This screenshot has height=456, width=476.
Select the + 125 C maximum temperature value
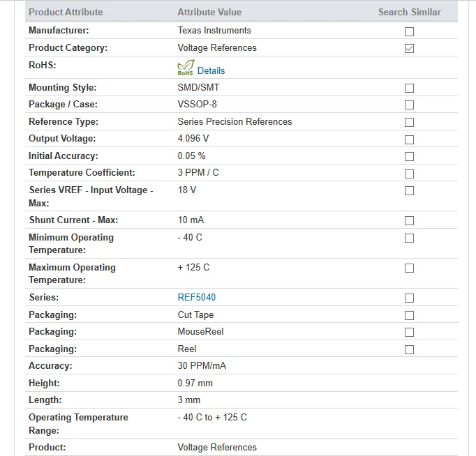pos(193,268)
